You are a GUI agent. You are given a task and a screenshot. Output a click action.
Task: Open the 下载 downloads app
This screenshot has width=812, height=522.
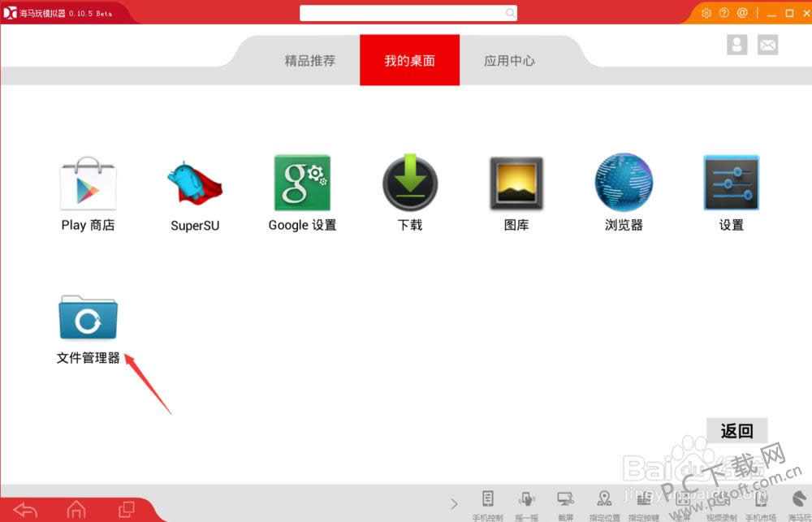pyautogui.click(x=410, y=186)
